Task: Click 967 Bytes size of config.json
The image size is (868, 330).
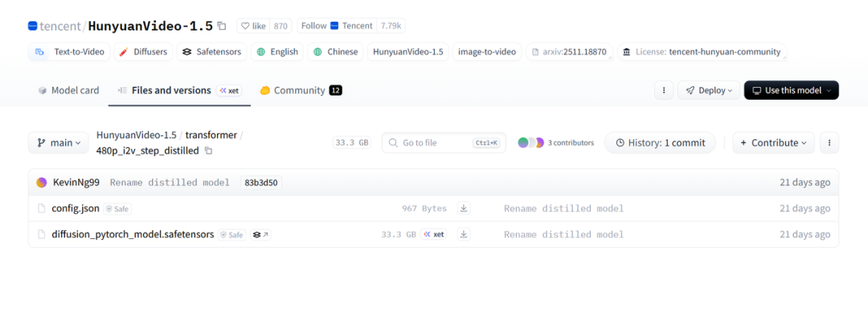Action: [x=424, y=208]
